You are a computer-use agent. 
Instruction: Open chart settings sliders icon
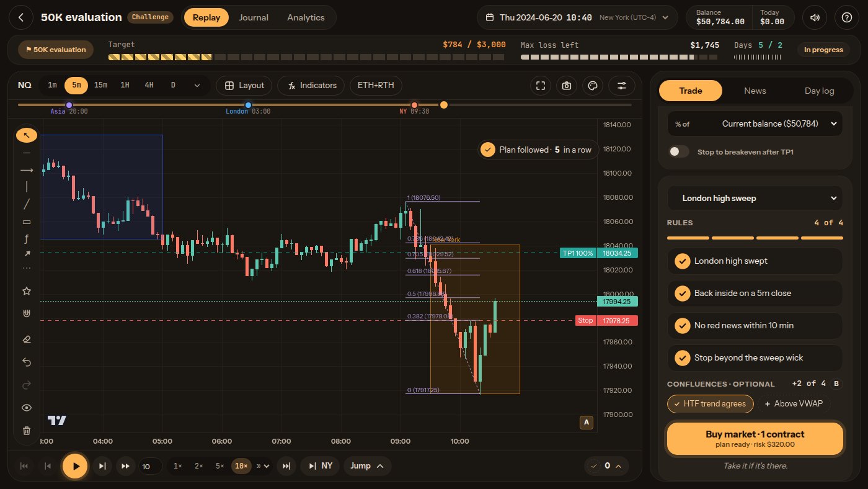(621, 86)
